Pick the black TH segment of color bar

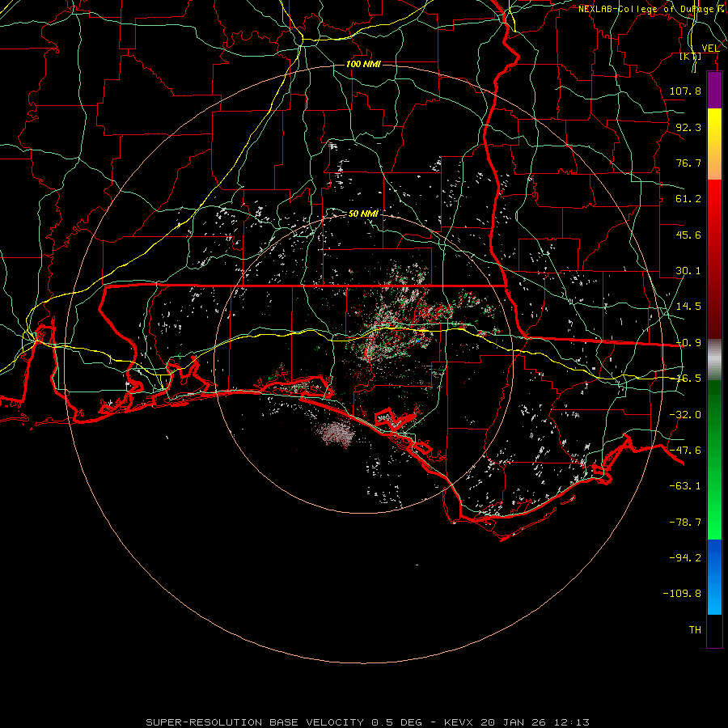(x=714, y=630)
